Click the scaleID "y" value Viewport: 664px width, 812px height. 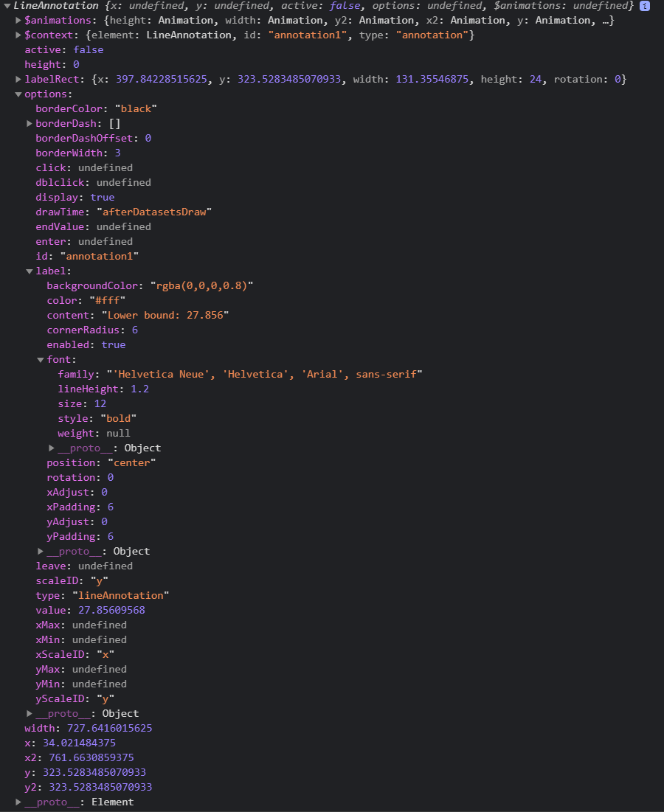pos(100,581)
